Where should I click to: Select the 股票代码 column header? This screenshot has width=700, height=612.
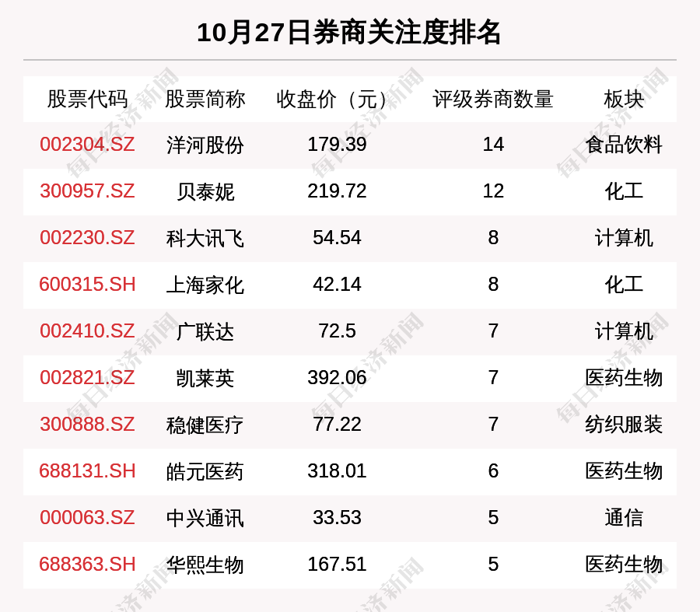[x=87, y=99]
